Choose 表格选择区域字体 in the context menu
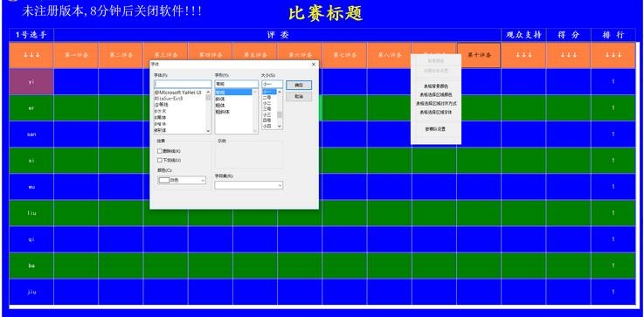The width and height of the screenshot is (644, 317). (436, 112)
